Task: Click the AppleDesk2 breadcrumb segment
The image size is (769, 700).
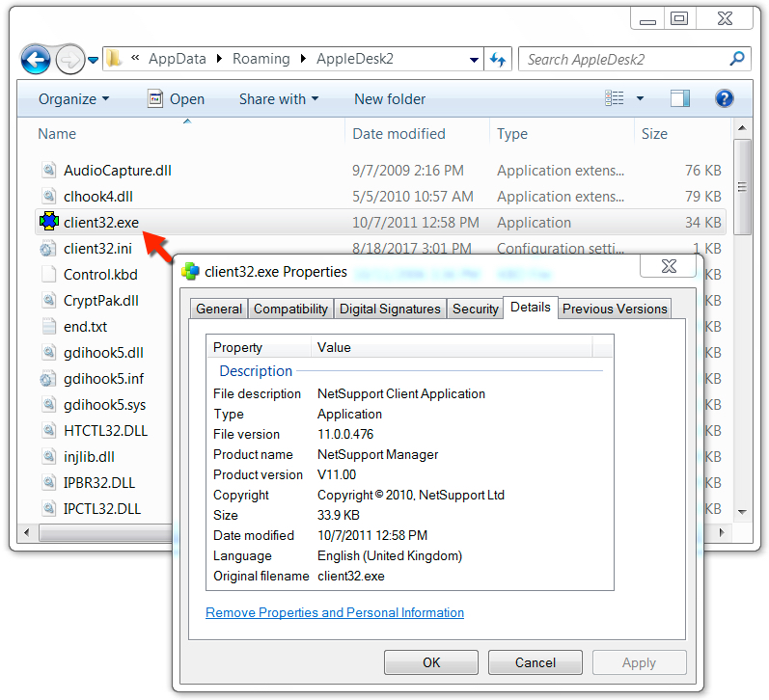Action: point(354,59)
